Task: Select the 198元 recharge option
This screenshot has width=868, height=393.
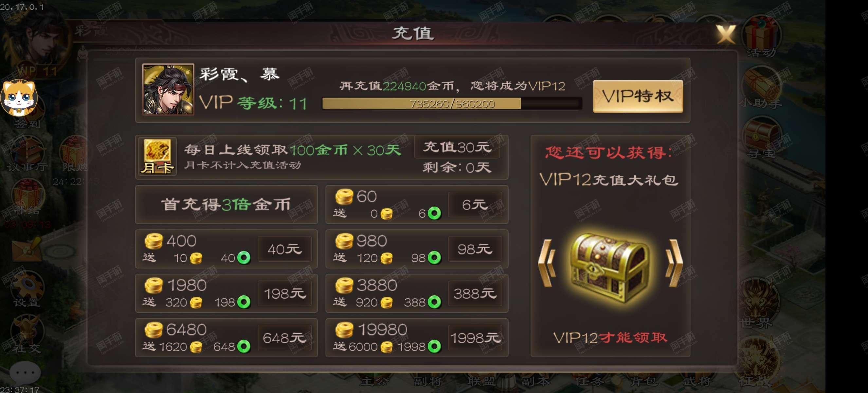Action: click(x=284, y=293)
